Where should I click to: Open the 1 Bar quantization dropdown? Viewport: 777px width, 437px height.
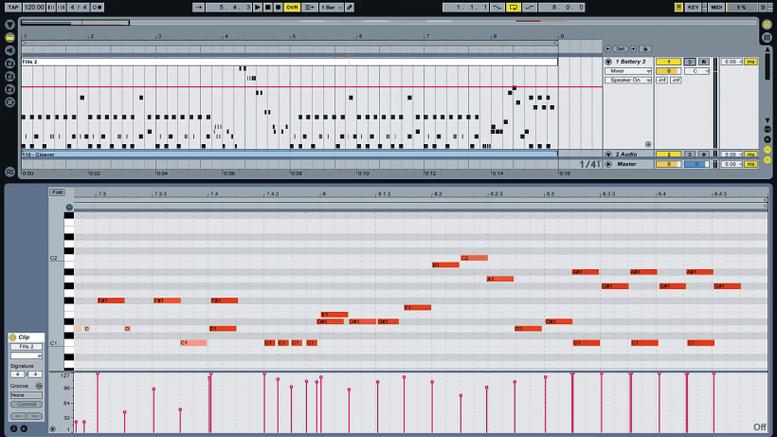(x=331, y=7)
